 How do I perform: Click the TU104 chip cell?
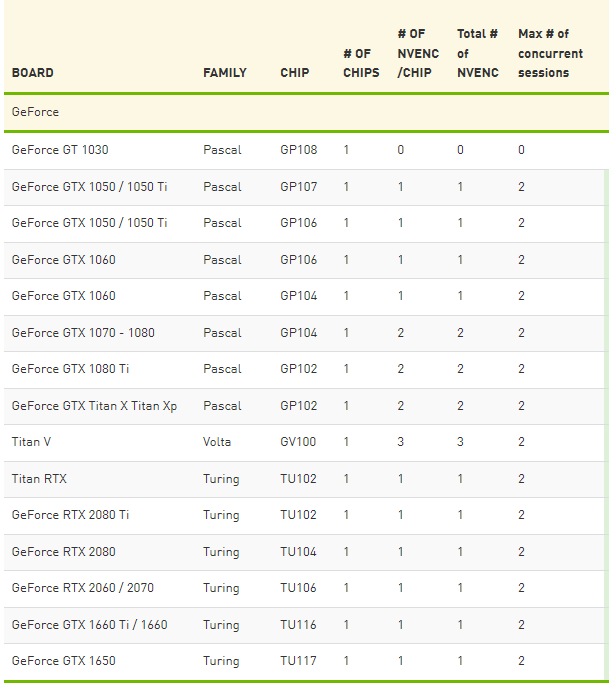[x=298, y=552]
